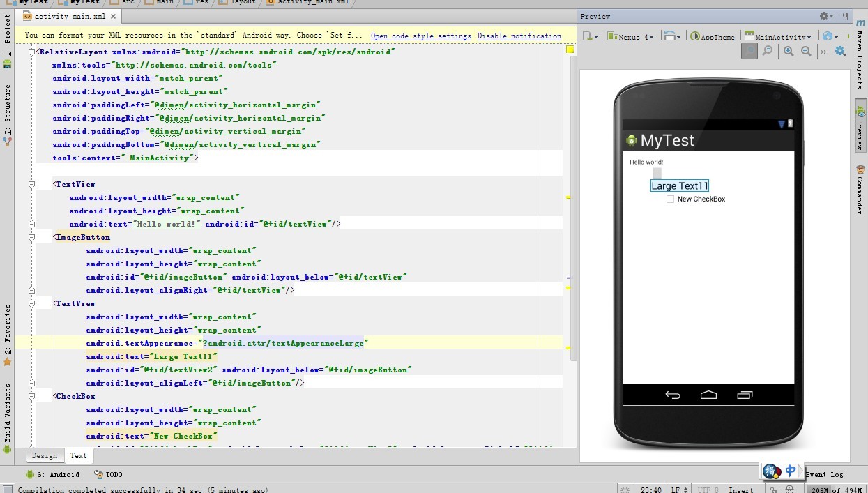Collapse the CheckBox fold marker
The height and width of the screenshot is (493, 868).
pos(31,396)
